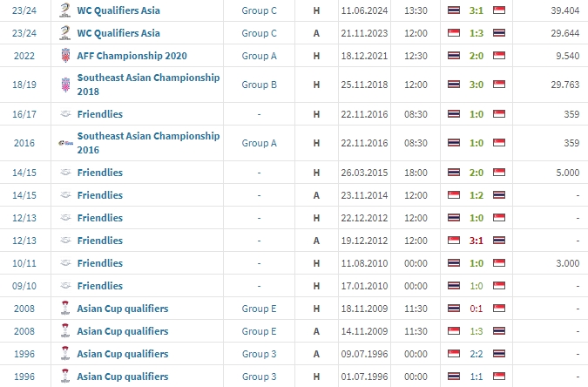
Task: Open the 2:0 result from 18.12.2021
Action: click(x=476, y=56)
